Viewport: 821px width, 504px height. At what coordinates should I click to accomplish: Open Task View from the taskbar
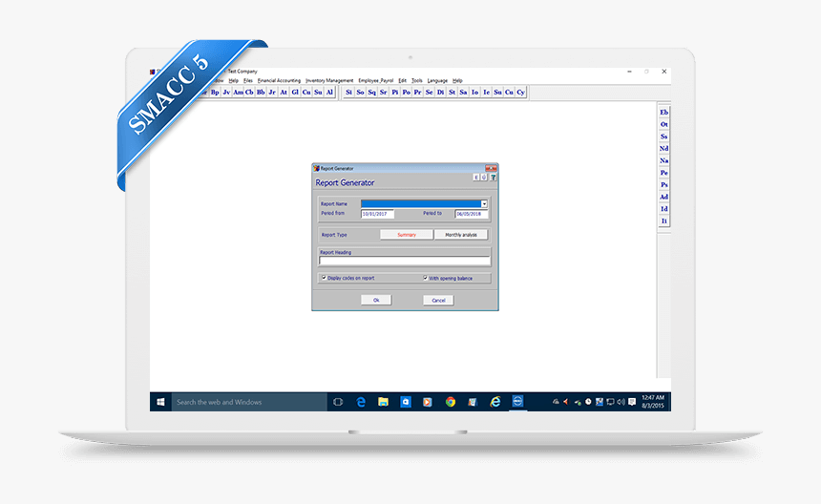tap(338, 402)
